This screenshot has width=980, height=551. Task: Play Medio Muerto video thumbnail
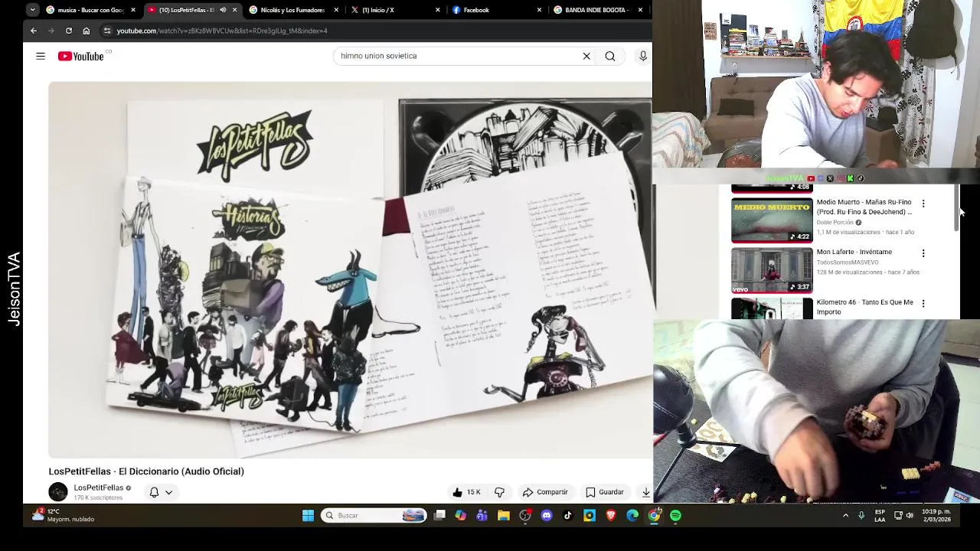coord(772,220)
